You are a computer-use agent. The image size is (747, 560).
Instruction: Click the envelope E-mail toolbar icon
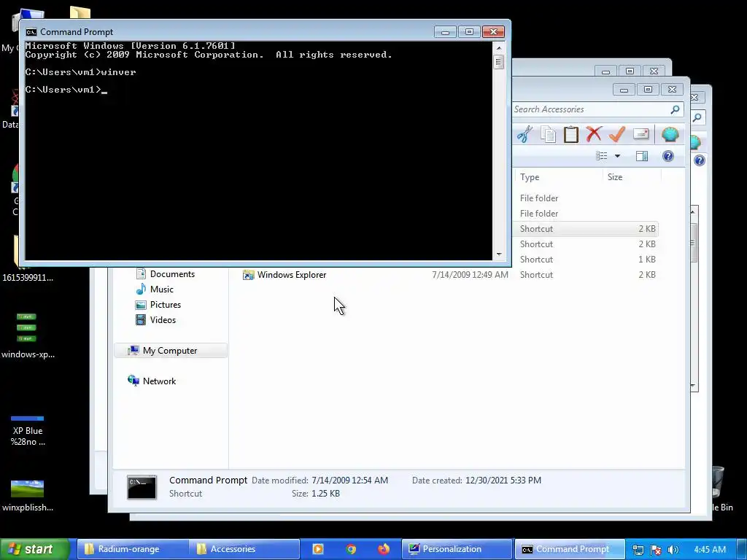coord(640,134)
